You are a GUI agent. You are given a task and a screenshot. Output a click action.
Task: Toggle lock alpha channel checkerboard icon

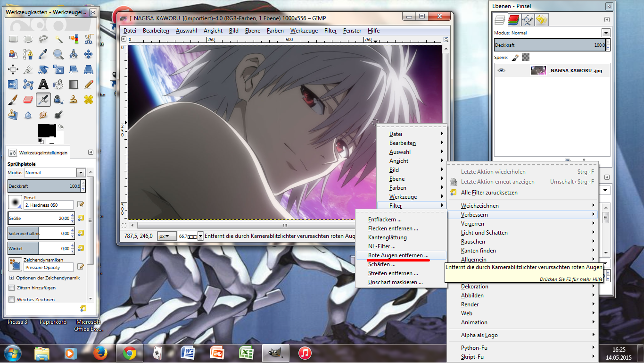click(526, 57)
